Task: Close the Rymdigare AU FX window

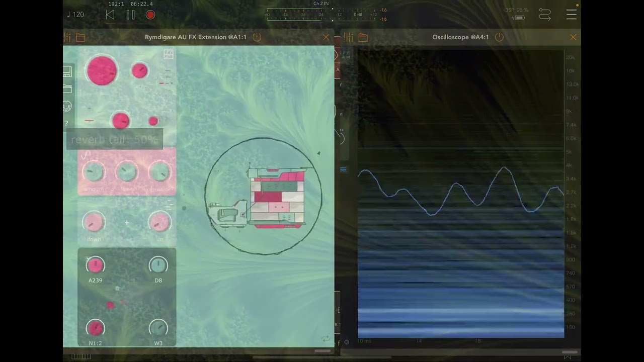Action: click(x=326, y=37)
